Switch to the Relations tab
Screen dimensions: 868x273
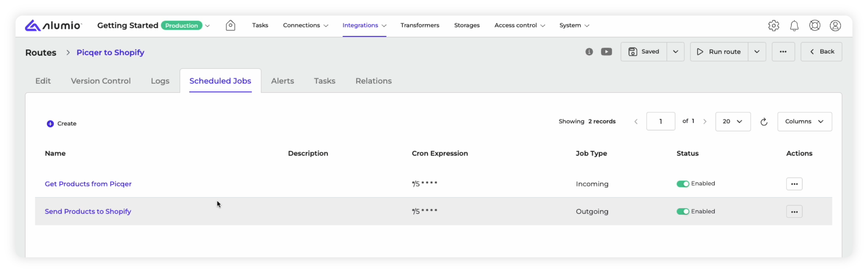coord(374,81)
